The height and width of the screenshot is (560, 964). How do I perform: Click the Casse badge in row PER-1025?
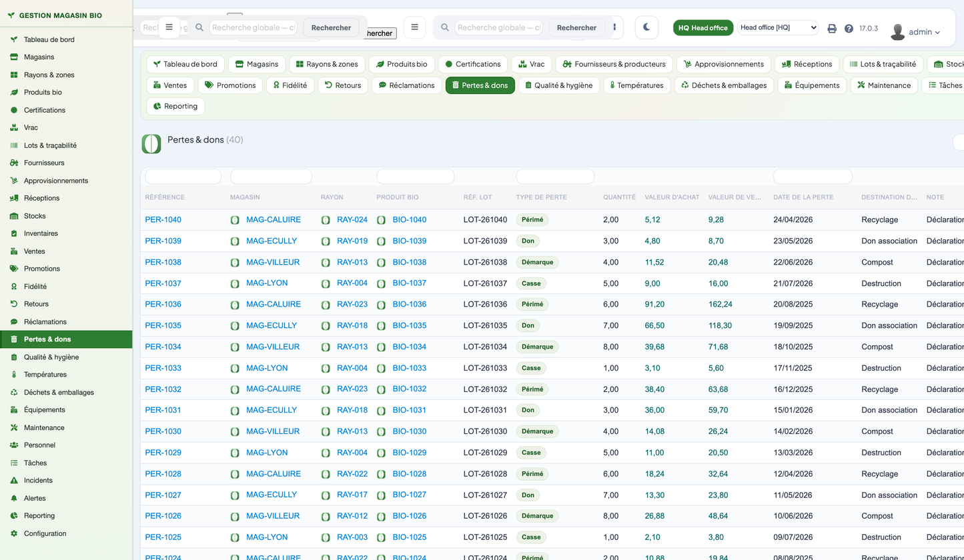(x=531, y=537)
